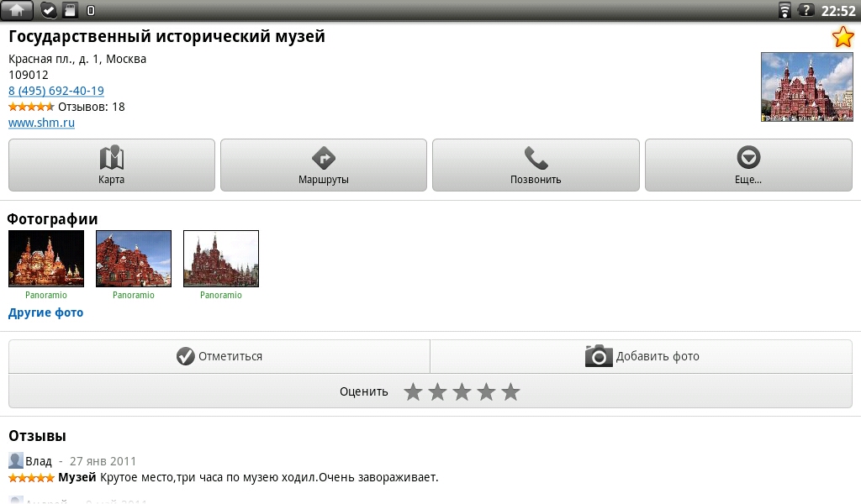Open the Карта map button
The width and height of the screenshot is (861, 504).
click(112, 165)
